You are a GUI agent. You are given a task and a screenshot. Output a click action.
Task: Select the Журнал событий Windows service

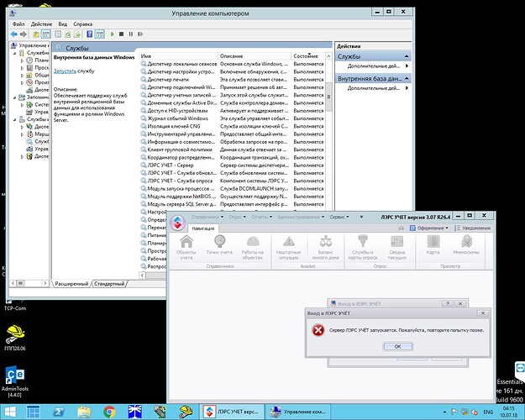[x=232, y=118]
